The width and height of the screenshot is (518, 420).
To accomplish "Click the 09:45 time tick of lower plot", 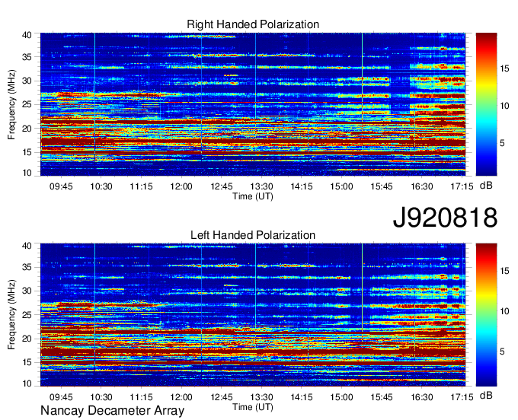I will coord(61,397).
